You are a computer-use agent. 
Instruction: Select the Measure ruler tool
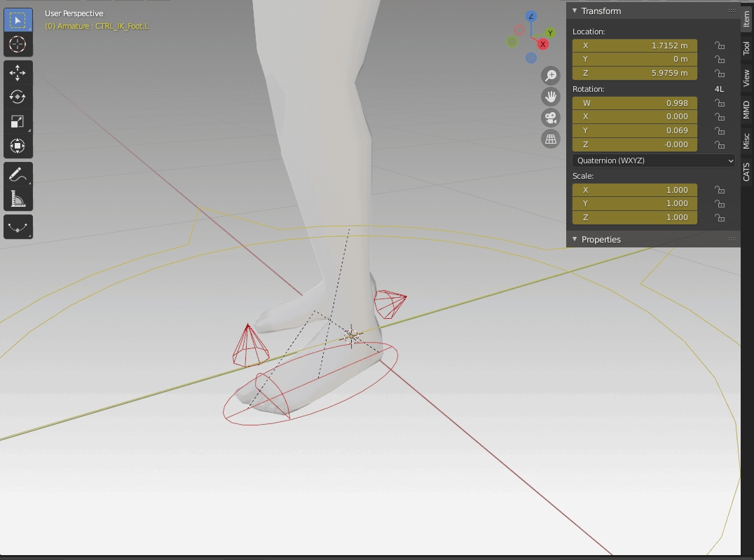coord(18,198)
